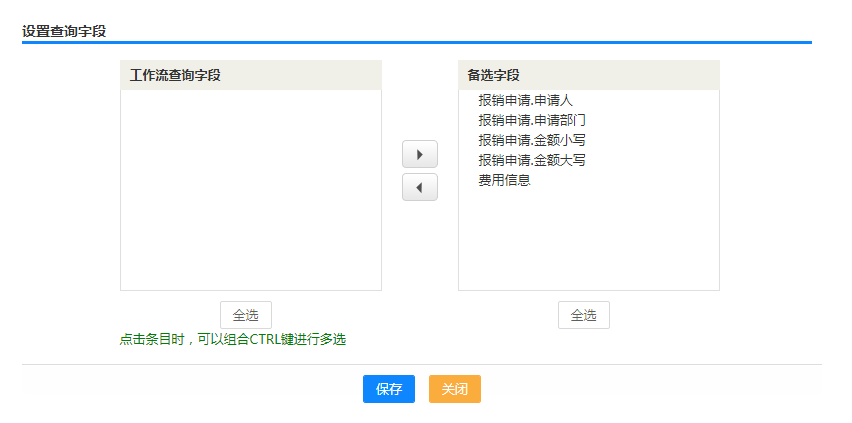Click the 工作流查询字段 panel header
Image resolution: width=852 pixels, height=423 pixels.
(x=250, y=75)
